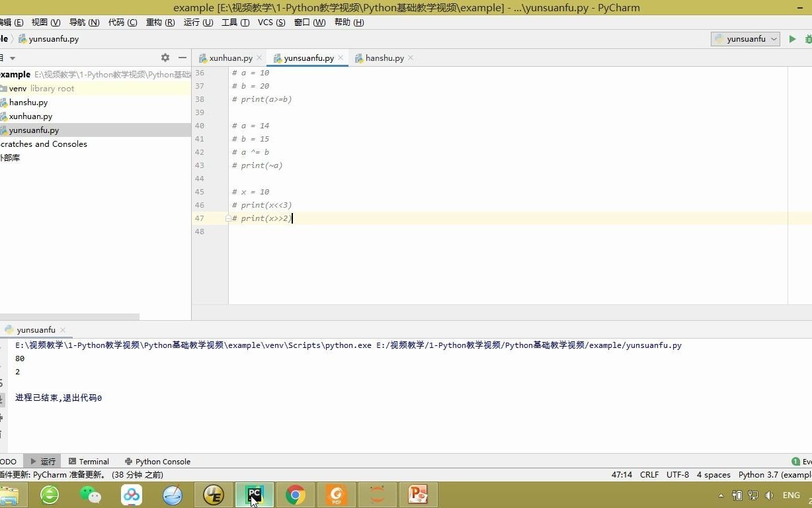The height and width of the screenshot is (508, 812).
Task: Launch Google Chrome from the taskbar
Action: [x=295, y=495]
